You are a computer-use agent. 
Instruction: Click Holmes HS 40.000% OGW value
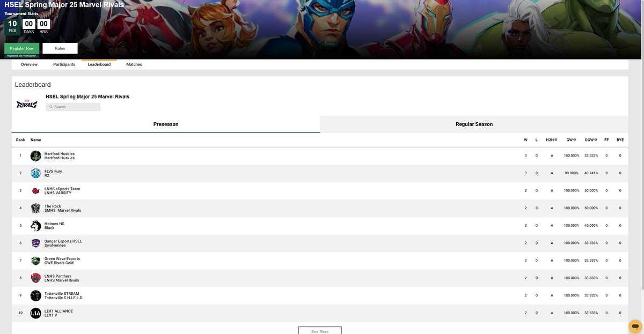tap(591, 226)
